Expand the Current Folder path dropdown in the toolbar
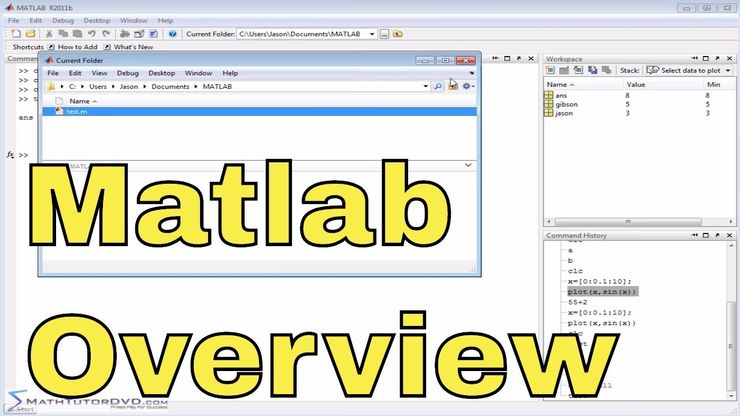The width and height of the screenshot is (740, 416). [x=372, y=33]
